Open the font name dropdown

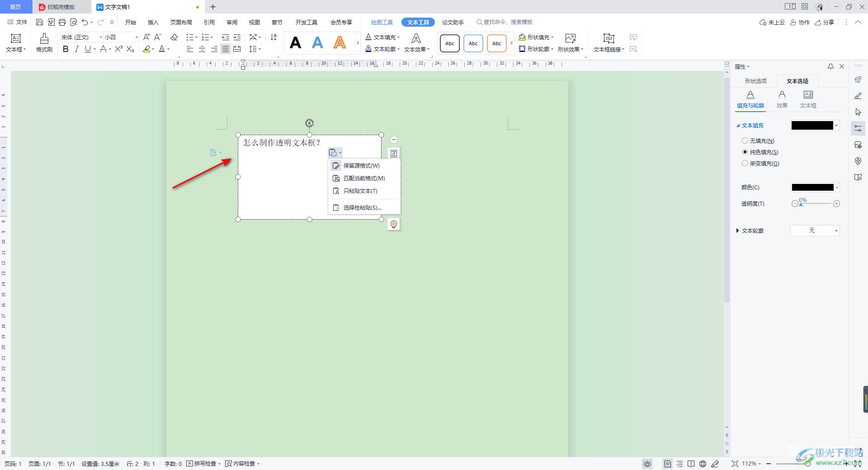(101, 37)
